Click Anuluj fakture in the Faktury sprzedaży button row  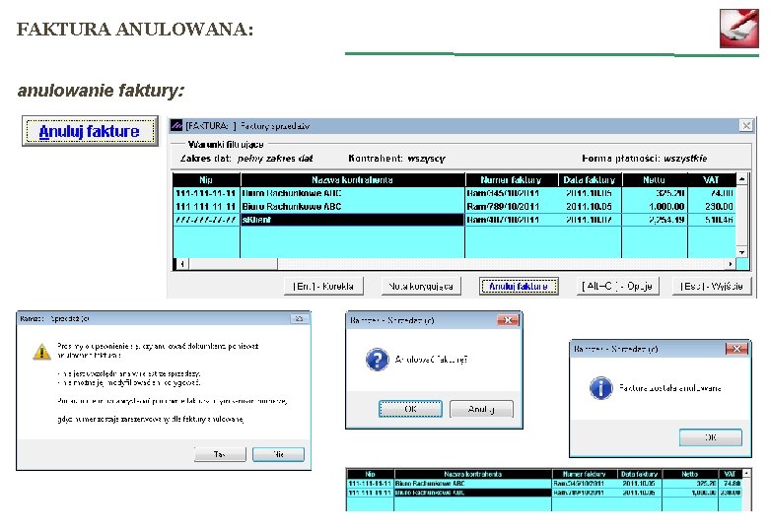tap(519, 286)
